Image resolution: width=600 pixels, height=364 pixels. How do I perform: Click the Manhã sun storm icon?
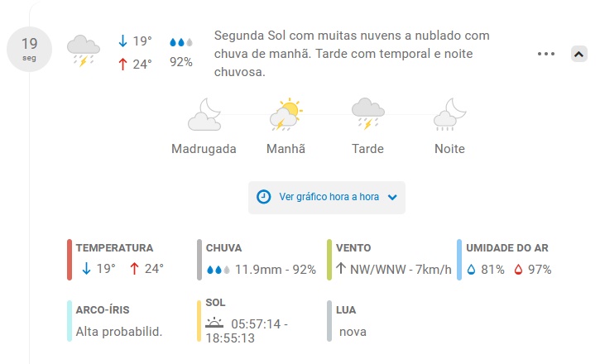click(x=286, y=115)
